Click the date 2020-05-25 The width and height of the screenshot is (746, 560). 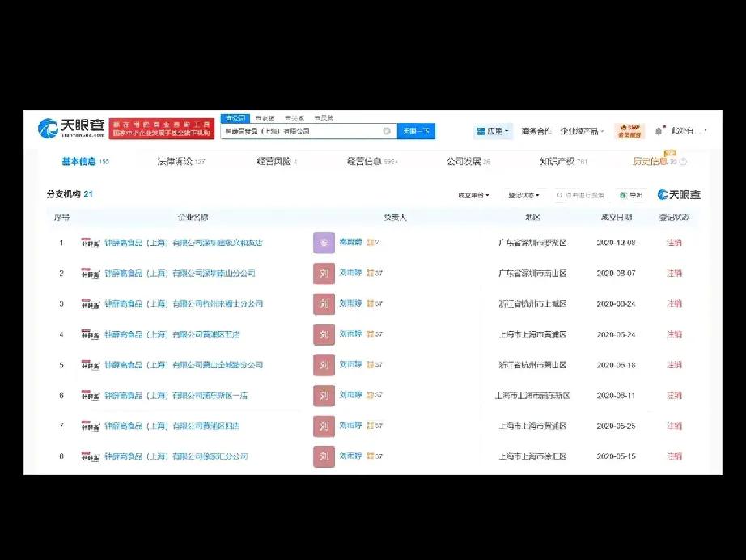click(616, 426)
